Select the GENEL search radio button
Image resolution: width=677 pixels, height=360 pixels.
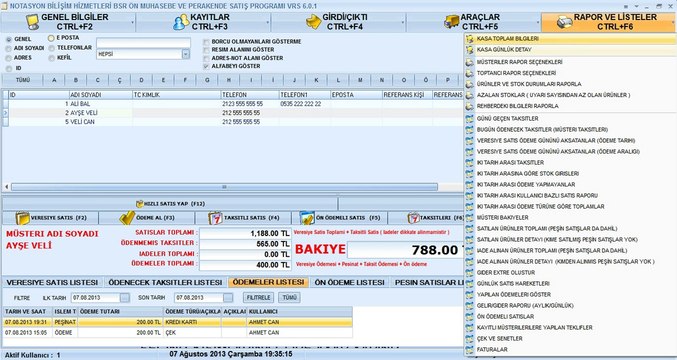coord(9,39)
